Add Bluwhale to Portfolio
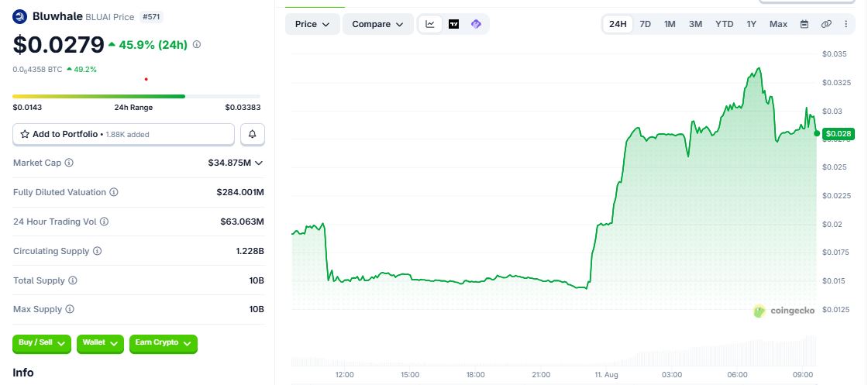 pyautogui.click(x=123, y=135)
